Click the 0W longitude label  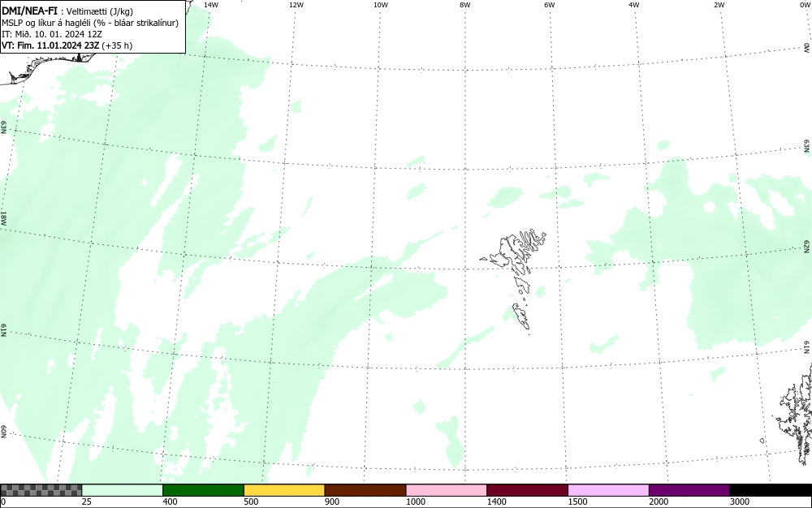(x=804, y=5)
